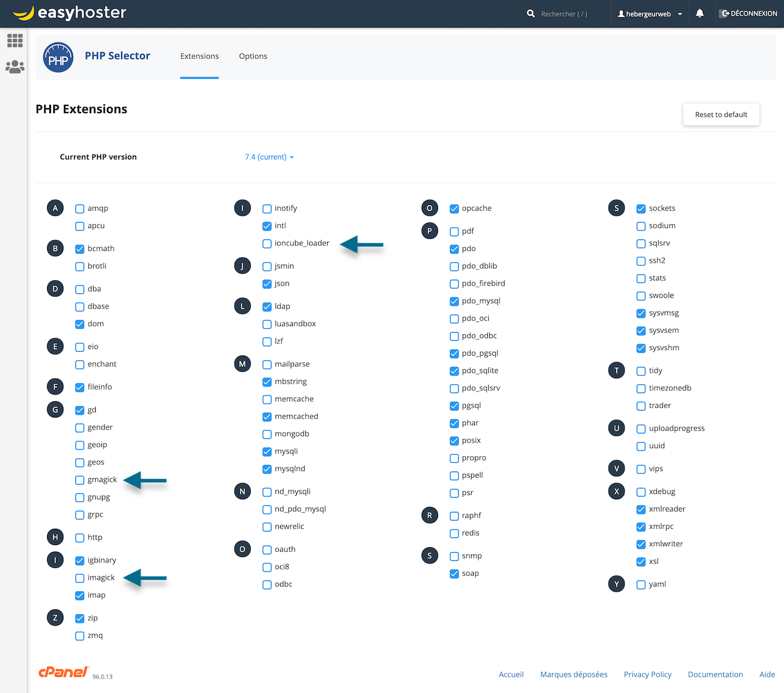Enable the ioncube_loader extension checkbox

tap(267, 244)
